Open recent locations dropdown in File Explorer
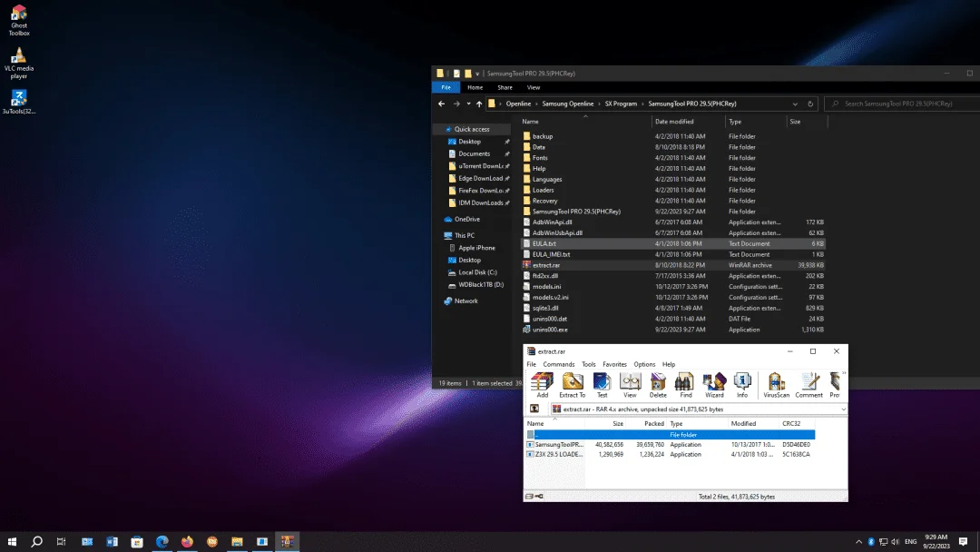980x552 pixels. (468, 103)
